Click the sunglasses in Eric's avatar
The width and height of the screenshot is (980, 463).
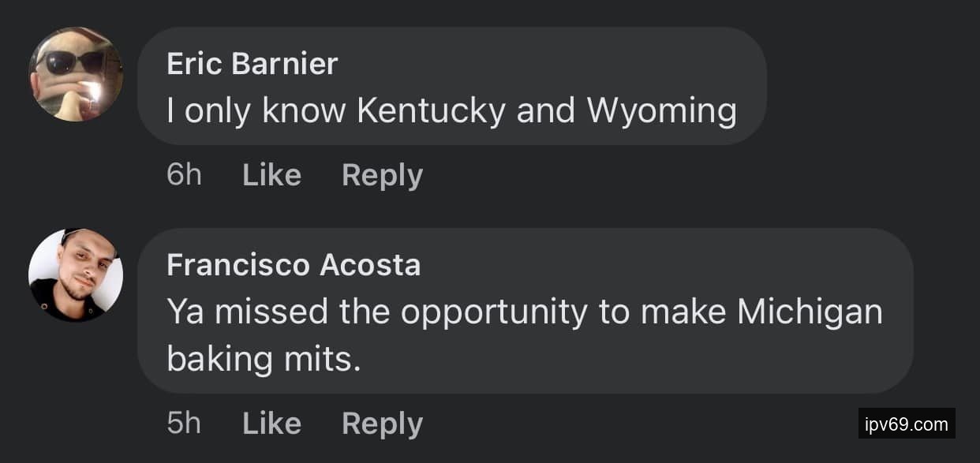point(71,62)
